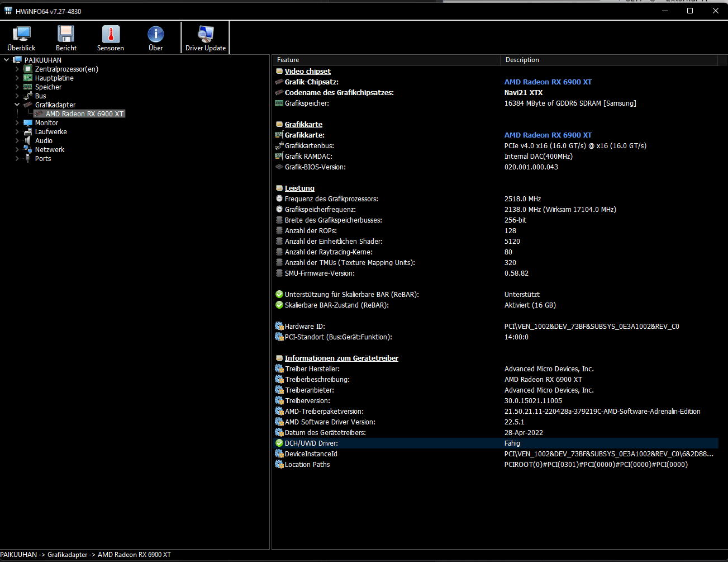Click the Netzwerk network icon
728x562 pixels.
(28, 149)
